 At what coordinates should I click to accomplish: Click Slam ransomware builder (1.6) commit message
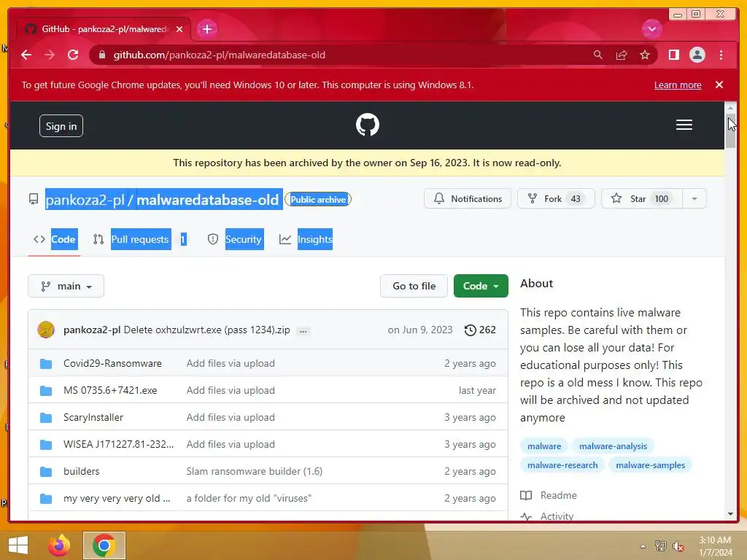click(x=255, y=471)
